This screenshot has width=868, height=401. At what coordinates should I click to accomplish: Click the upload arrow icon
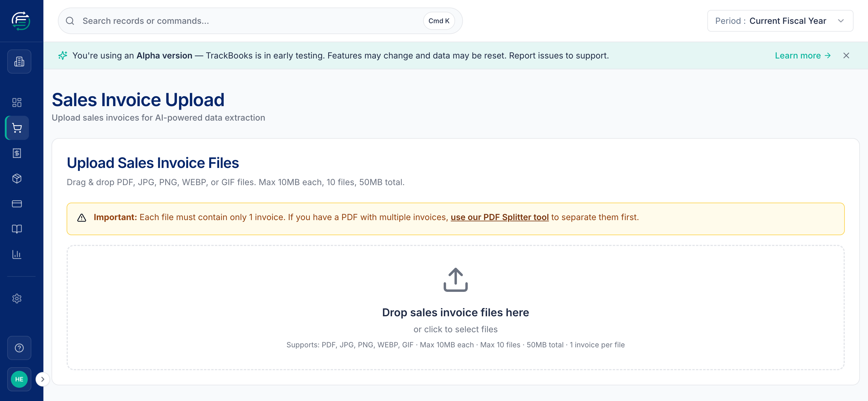456,280
